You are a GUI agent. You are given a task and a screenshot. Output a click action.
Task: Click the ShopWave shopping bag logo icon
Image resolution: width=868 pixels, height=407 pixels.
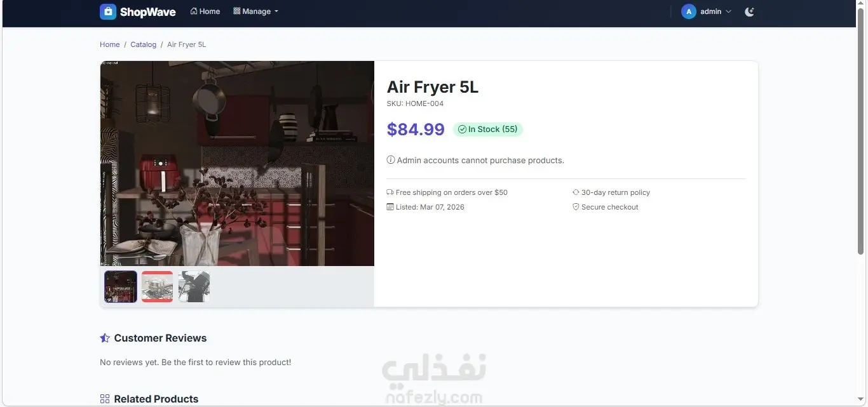point(108,11)
